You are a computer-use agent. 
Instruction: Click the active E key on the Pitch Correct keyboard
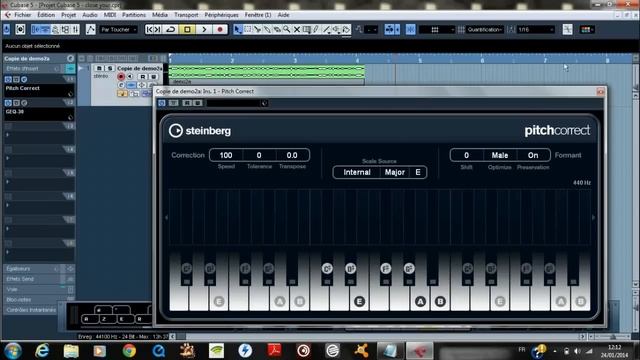pos(359,301)
